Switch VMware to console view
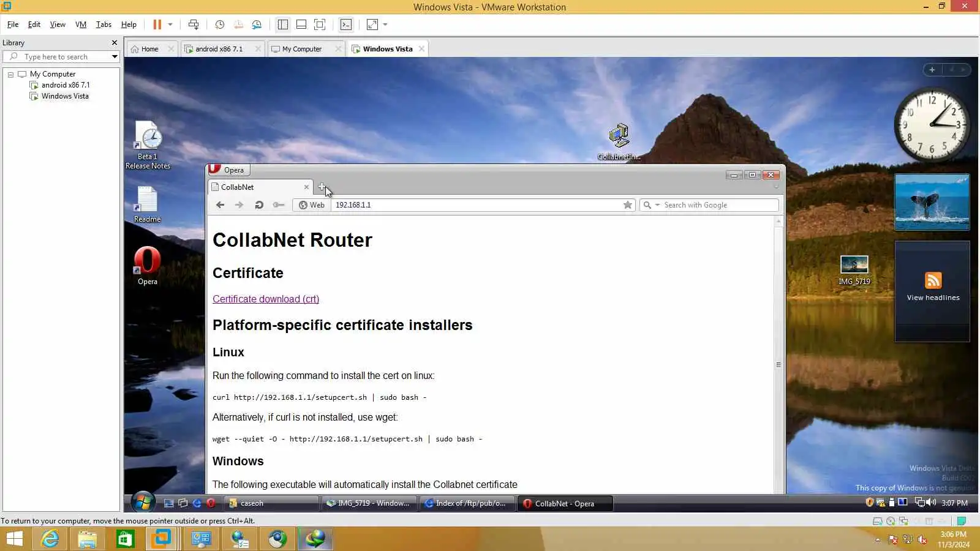 coord(346,24)
